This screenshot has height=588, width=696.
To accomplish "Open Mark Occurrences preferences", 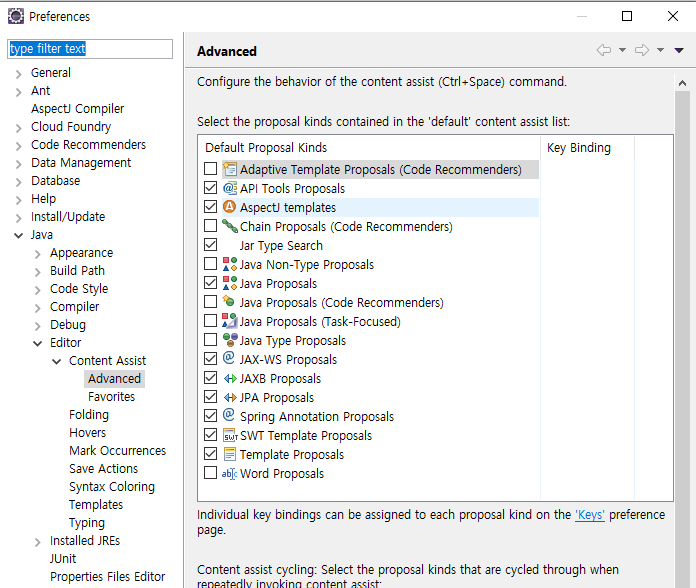I will 118,450.
